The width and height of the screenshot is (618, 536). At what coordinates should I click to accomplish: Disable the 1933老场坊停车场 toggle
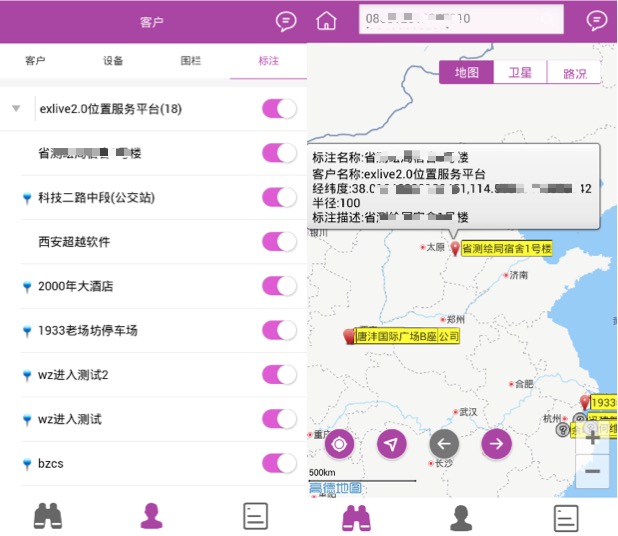click(279, 330)
